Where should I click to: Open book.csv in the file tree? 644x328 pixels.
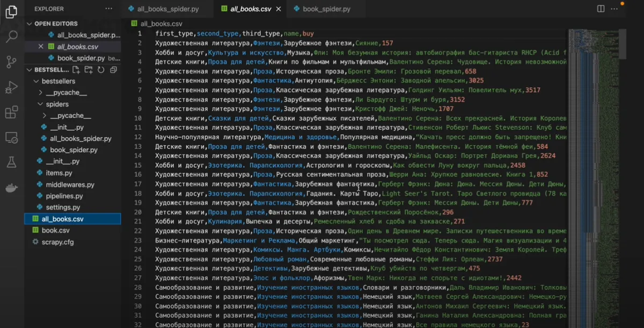pos(56,230)
